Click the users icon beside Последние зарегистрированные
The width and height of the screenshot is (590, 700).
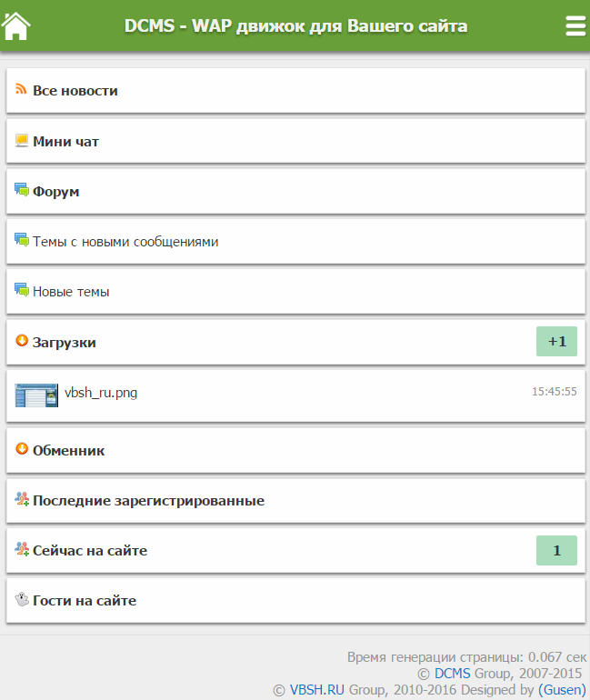(22, 499)
